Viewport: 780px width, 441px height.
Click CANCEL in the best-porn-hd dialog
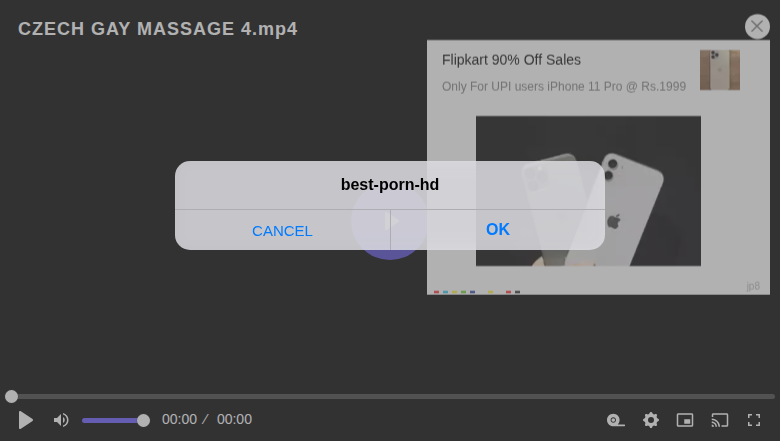click(282, 230)
